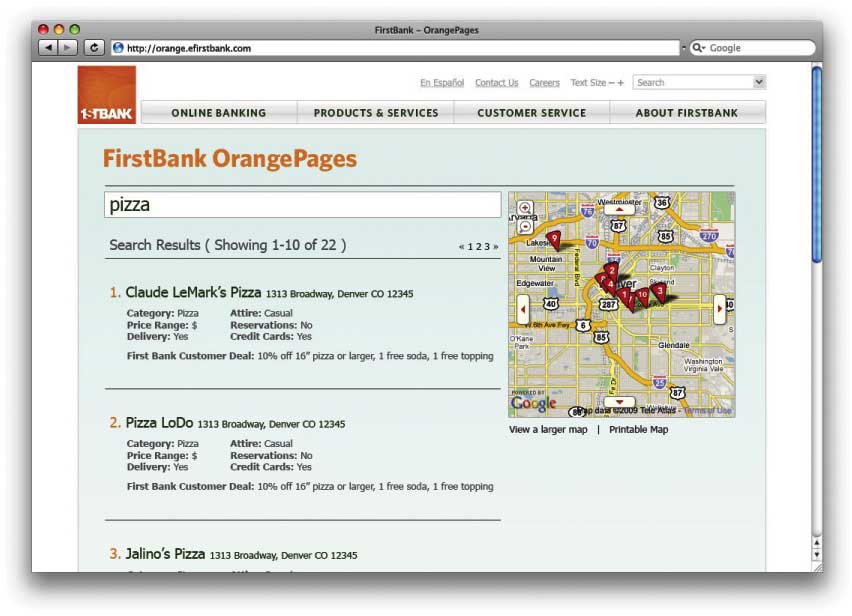Reload the page with the refresh button
The height and width of the screenshot is (616, 852).
(x=94, y=48)
